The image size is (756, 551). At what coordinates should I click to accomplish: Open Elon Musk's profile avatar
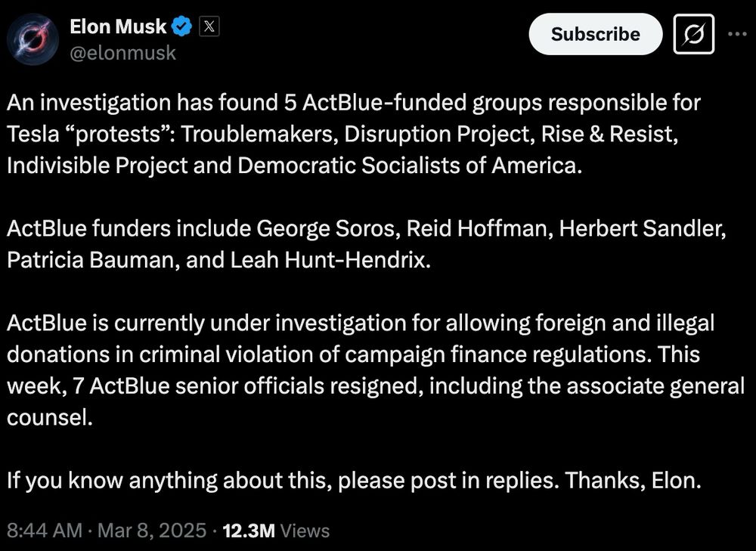(x=32, y=38)
